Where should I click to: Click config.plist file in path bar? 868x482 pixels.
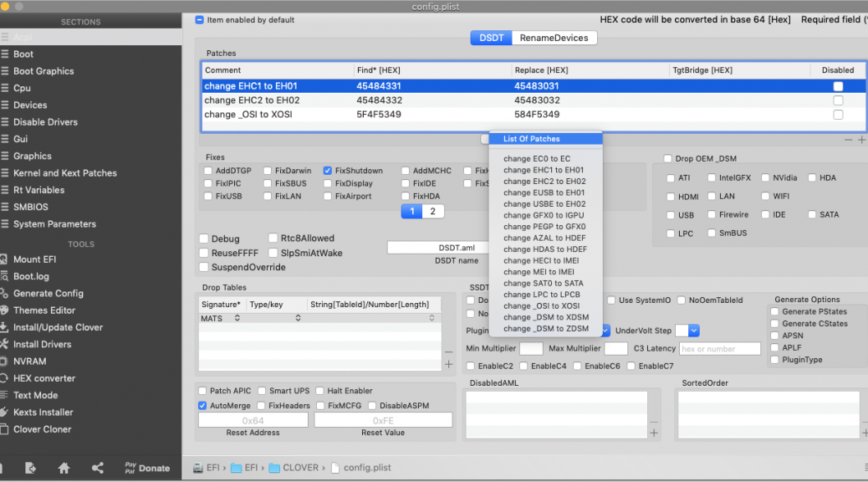(x=361, y=468)
